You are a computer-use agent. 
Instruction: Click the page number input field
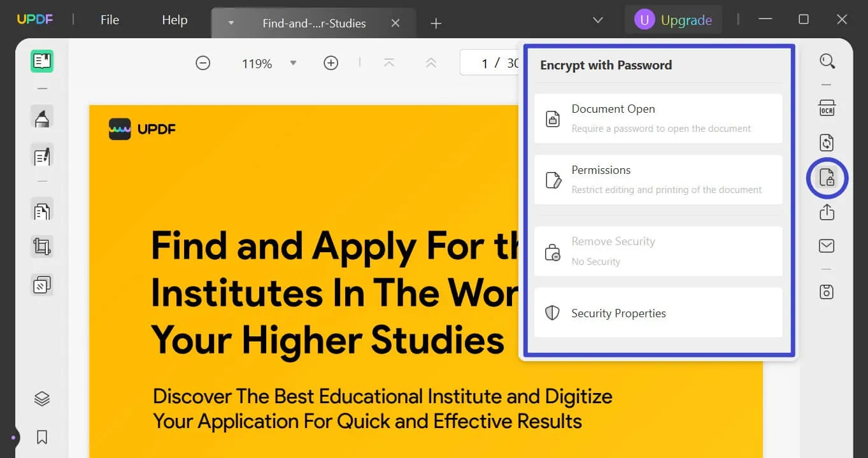490,63
